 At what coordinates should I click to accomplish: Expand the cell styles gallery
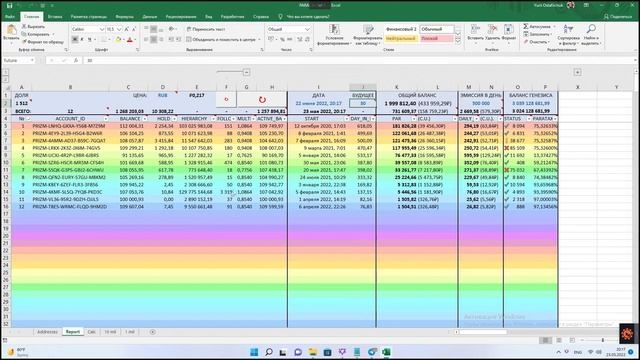click(x=458, y=41)
